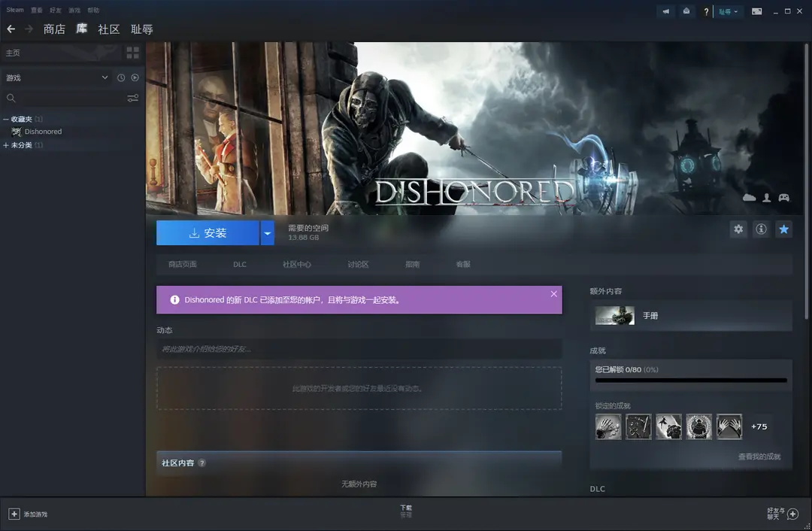Screen dimensions: 812x531
Task: Open the 手册 manual entry
Action: click(x=691, y=315)
